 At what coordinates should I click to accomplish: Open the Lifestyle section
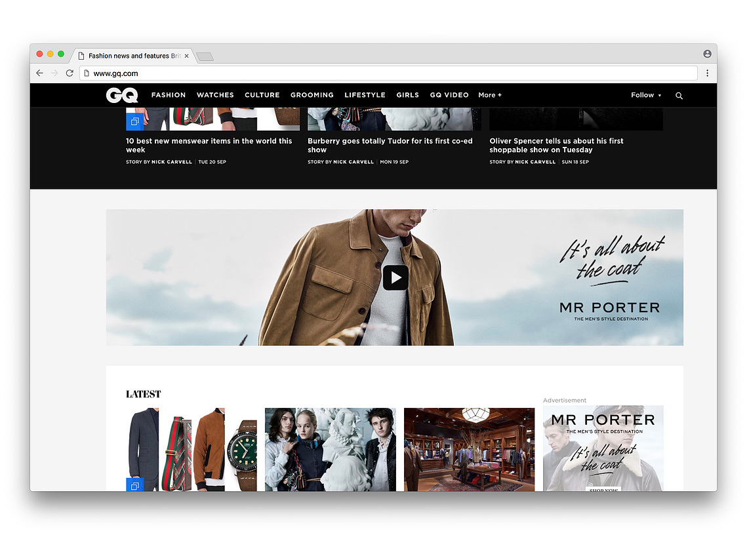point(365,95)
